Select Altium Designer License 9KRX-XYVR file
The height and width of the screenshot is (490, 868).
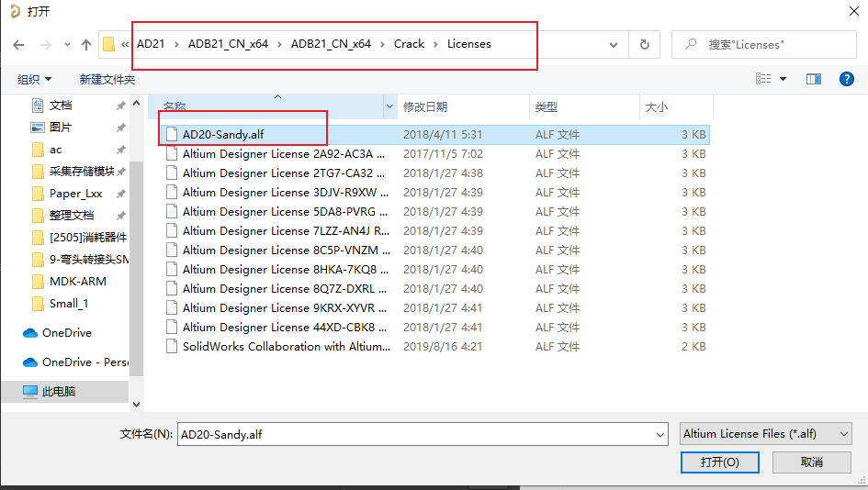coord(285,308)
